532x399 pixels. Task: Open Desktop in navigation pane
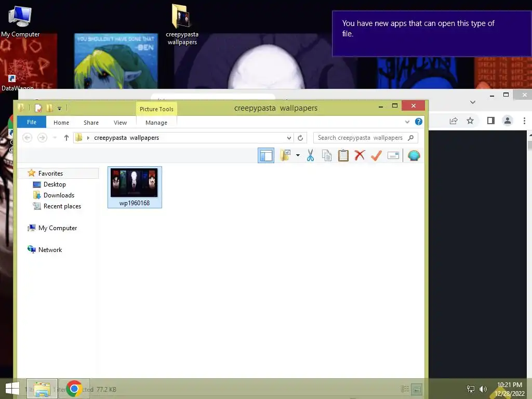pyautogui.click(x=55, y=184)
